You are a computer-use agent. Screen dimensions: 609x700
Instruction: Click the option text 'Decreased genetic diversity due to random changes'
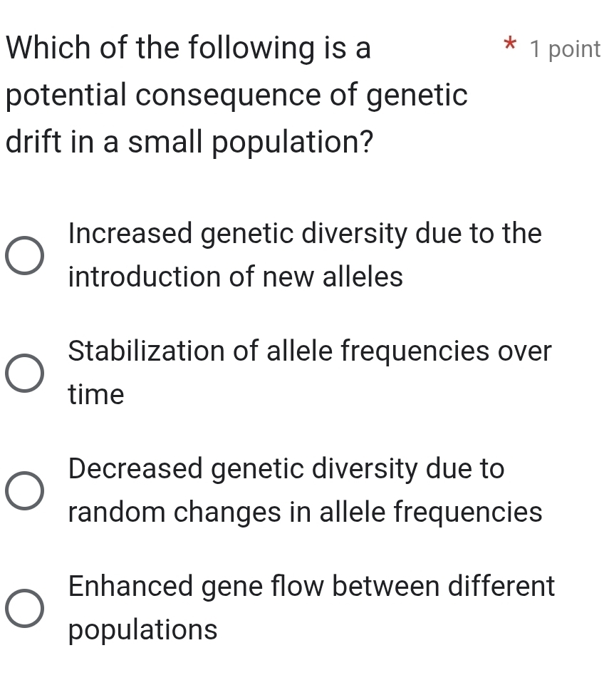tap(305, 490)
